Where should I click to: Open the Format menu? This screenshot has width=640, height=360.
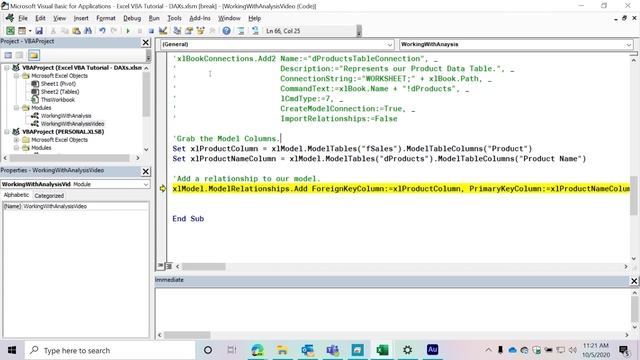(x=106, y=18)
